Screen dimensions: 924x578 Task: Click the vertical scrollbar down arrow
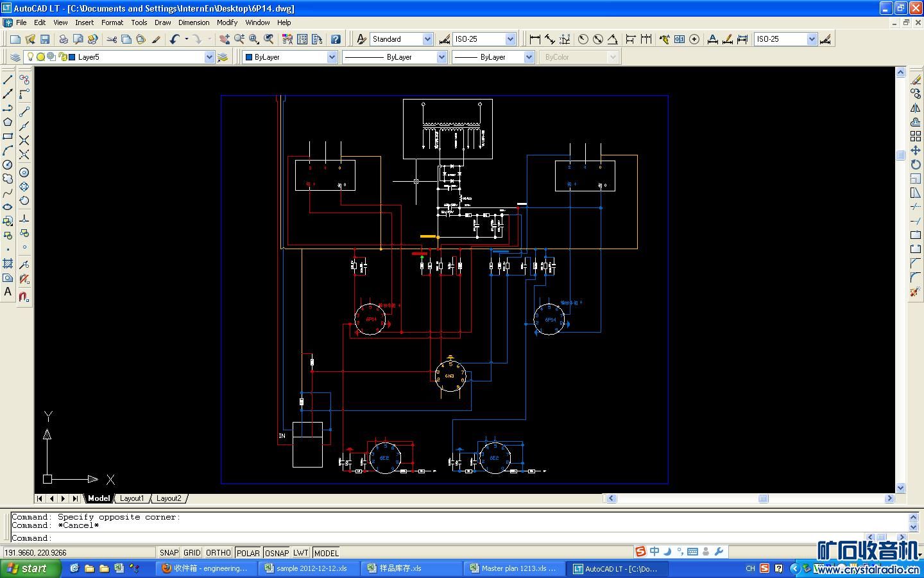900,487
